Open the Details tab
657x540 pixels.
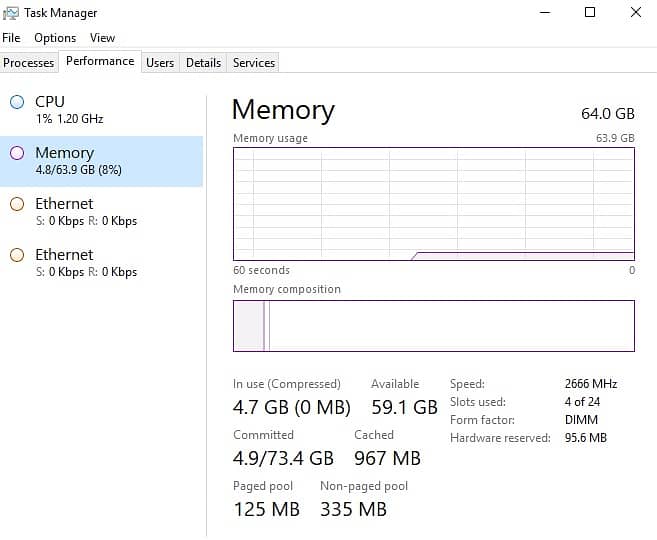[x=203, y=63]
